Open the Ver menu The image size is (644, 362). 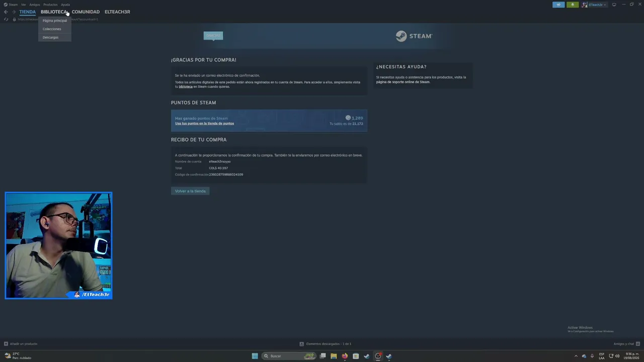23,5
